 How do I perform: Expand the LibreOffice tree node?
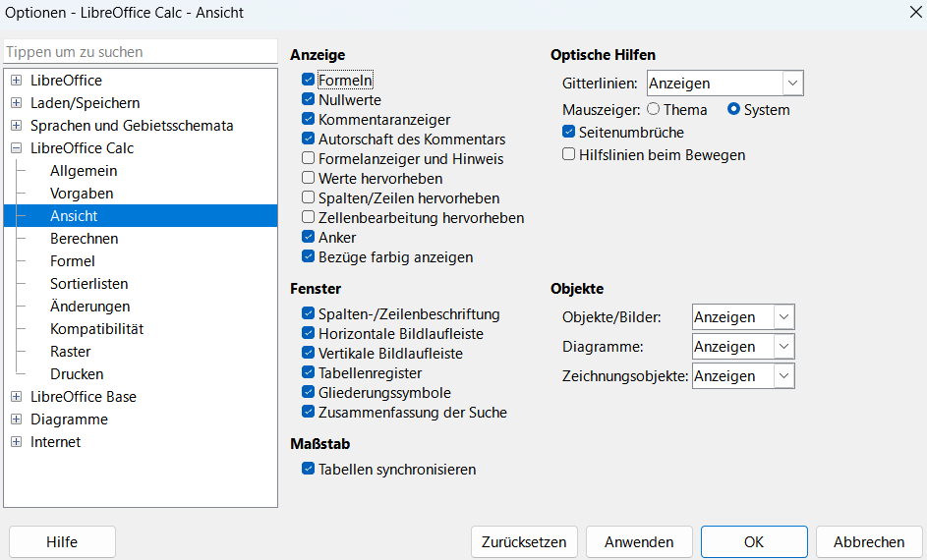[x=17, y=81]
